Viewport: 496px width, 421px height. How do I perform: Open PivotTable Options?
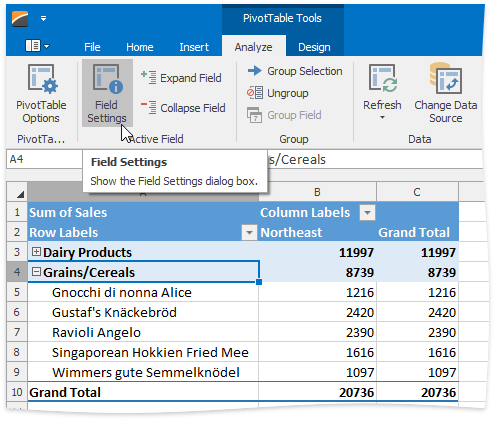coord(41,94)
